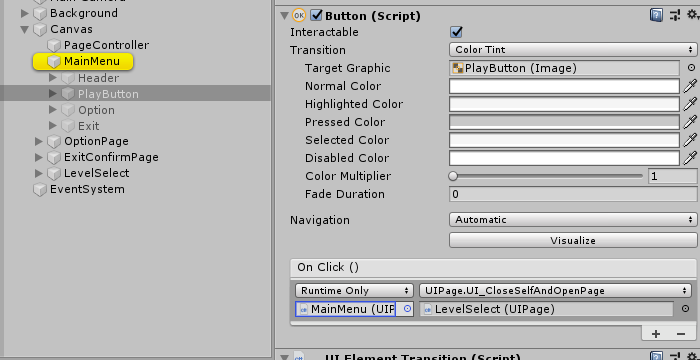The image size is (700, 360).
Task: Expand the PlayButton hierarchy item
Action: coord(53,94)
